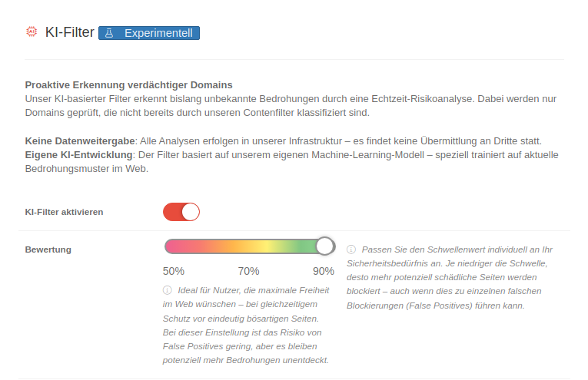This screenshot has height=380, width=588.
Task: Click the 'Ideal für Nutzer' hint paragraph
Action: click(x=247, y=325)
